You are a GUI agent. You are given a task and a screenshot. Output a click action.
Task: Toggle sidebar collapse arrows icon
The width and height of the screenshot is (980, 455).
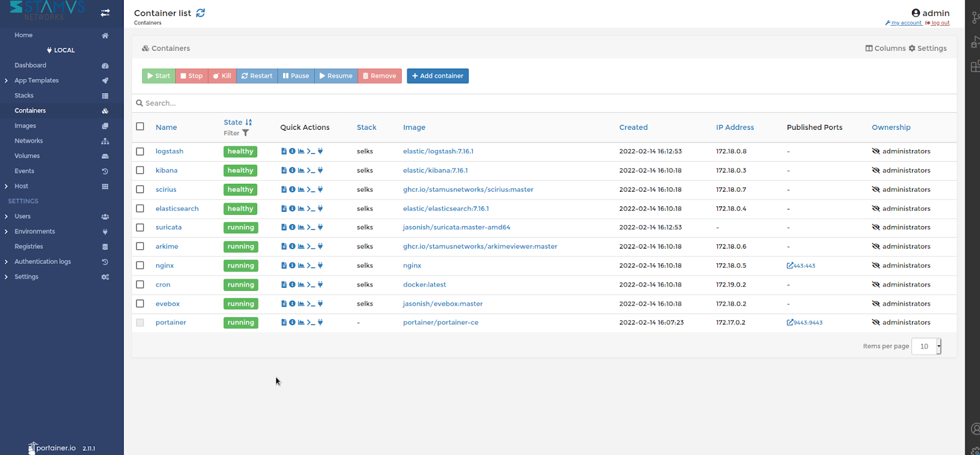105,12
